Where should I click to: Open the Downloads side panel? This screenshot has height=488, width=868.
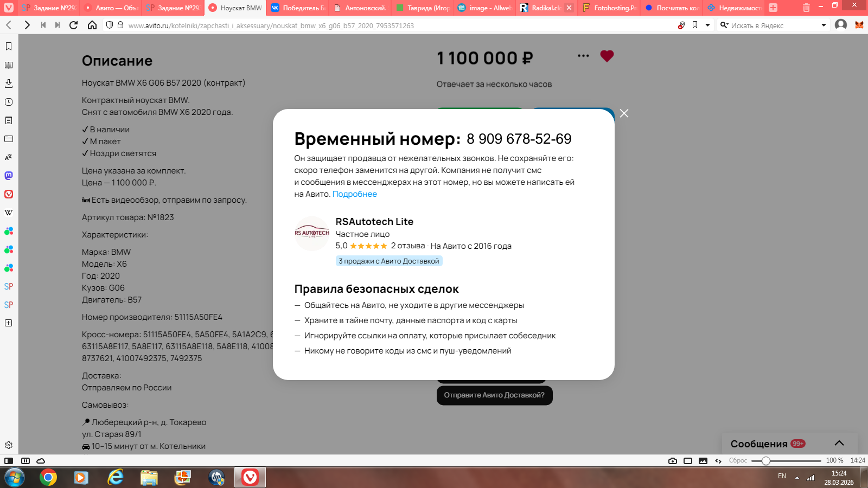tap(9, 84)
